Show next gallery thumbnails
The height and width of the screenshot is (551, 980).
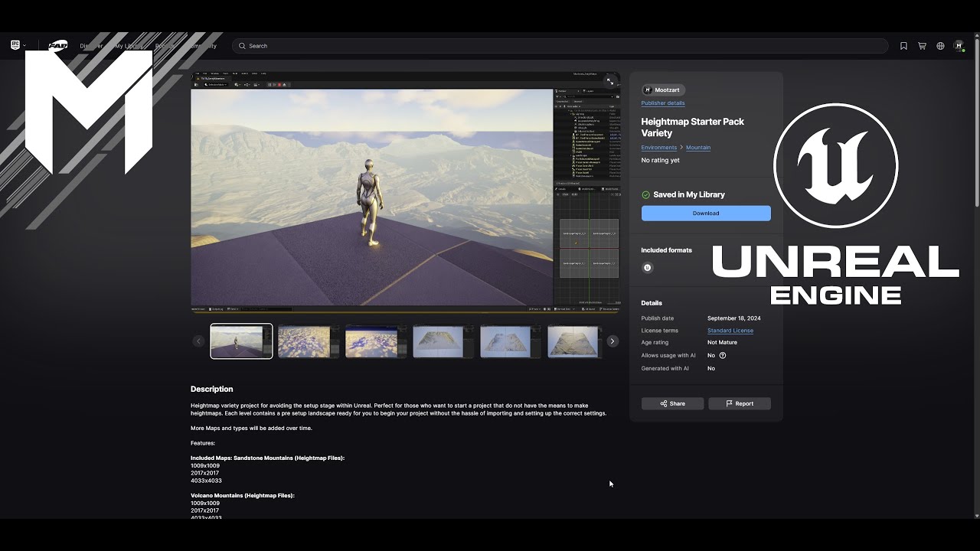(x=612, y=341)
